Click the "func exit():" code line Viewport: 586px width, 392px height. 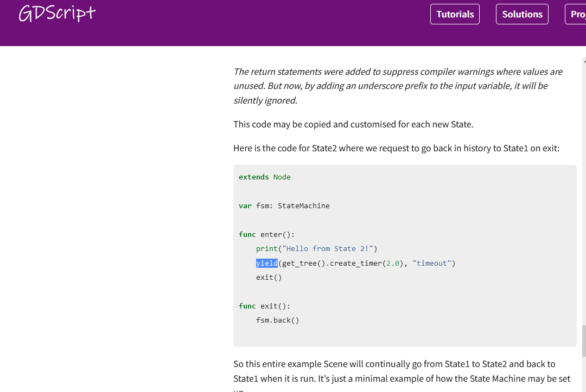pos(264,306)
